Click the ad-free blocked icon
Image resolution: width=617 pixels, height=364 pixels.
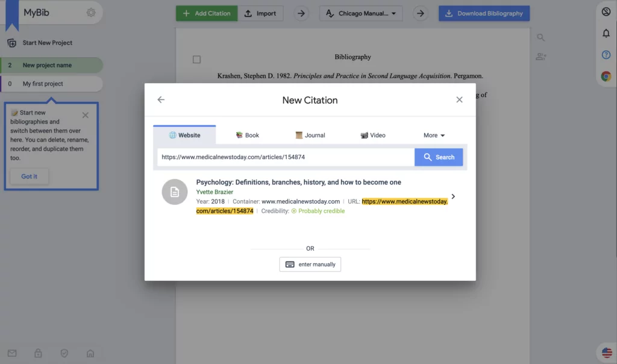606,12
